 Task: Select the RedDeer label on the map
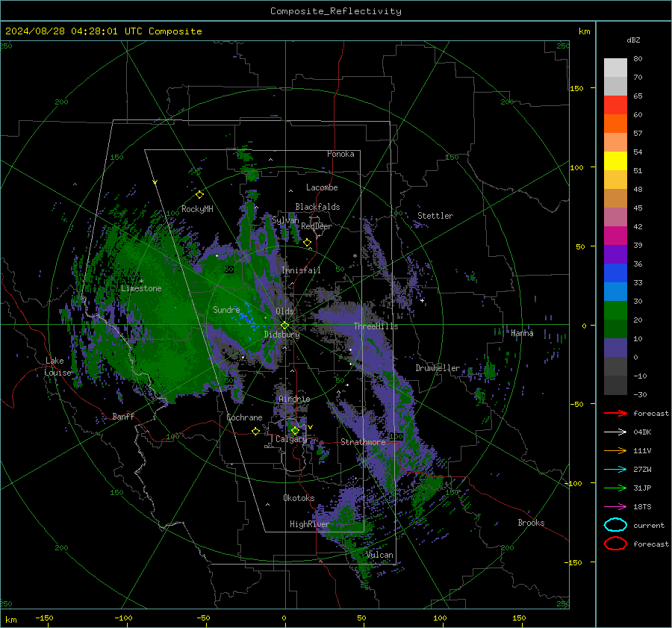click(317, 226)
